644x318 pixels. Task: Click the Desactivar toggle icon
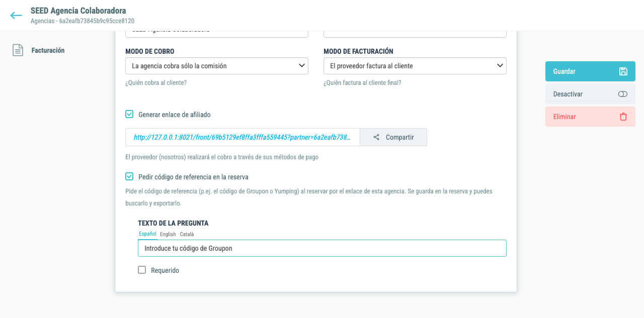pyautogui.click(x=623, y=94)
